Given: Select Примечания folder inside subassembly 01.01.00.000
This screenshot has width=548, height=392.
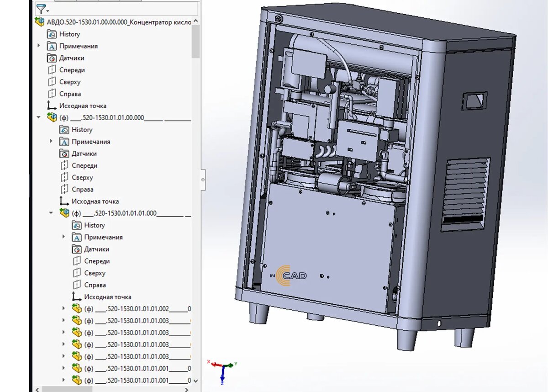Looking at the screenshot, I should click(x=85, y=142).
